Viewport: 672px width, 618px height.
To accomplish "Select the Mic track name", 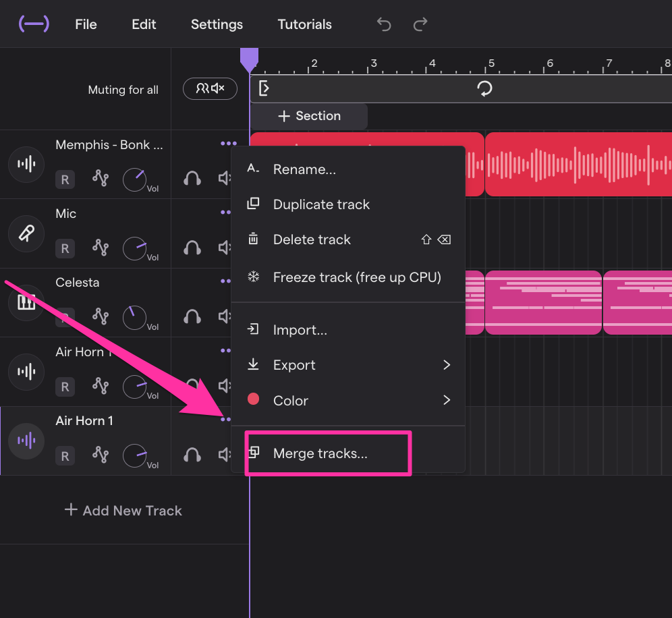I will pos(65,213).
